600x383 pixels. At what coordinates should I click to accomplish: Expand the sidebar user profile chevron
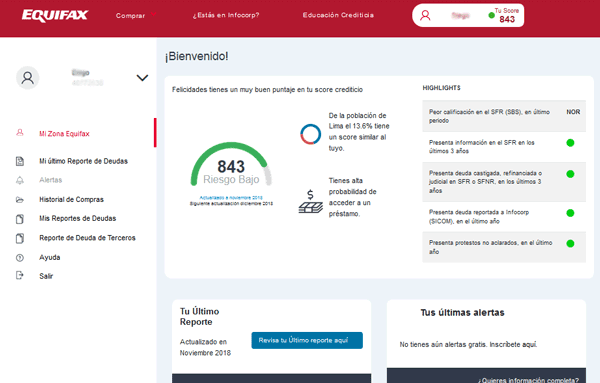pos(142,78)
